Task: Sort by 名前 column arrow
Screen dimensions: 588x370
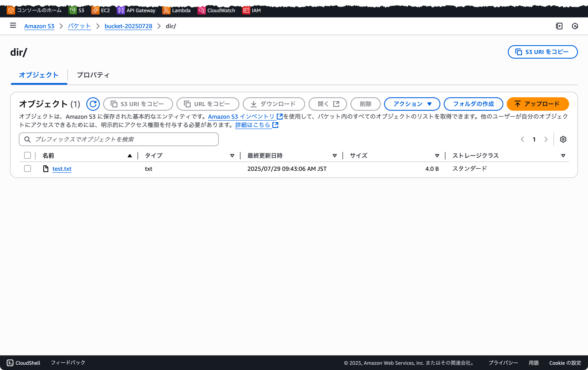Action: (x=130, y=156)
